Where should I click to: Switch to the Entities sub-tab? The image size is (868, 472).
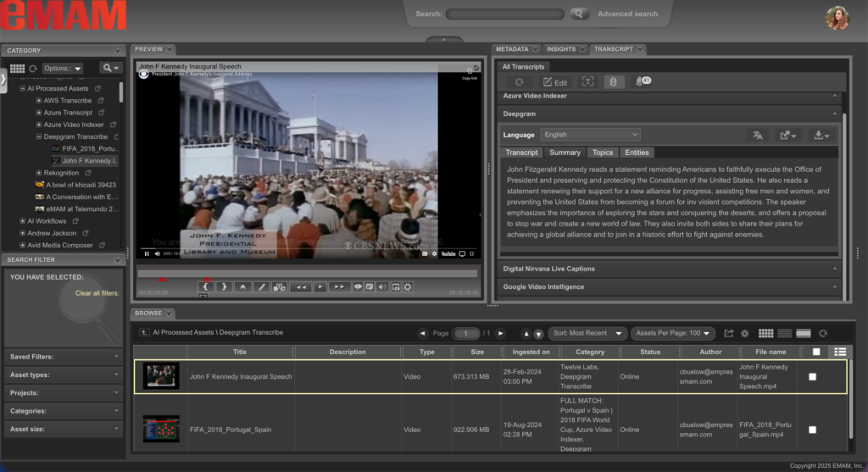[637, 153]
